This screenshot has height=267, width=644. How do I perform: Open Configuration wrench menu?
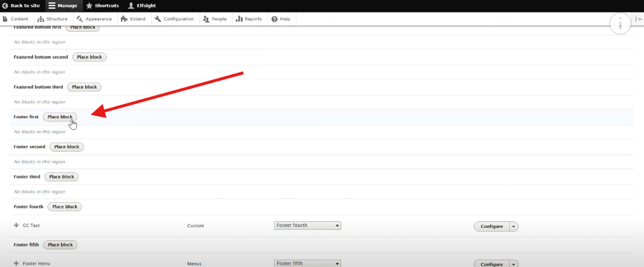point(174,19)
